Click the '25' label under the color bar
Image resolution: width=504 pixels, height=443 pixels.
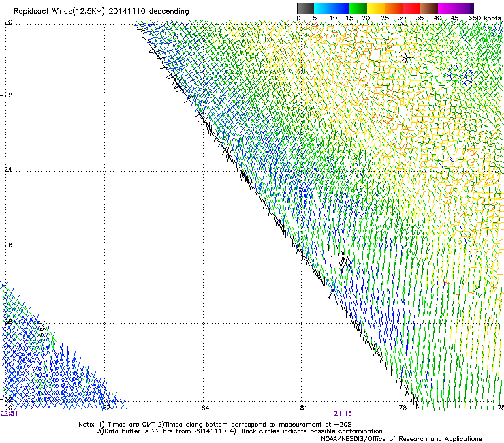point(385,18)
